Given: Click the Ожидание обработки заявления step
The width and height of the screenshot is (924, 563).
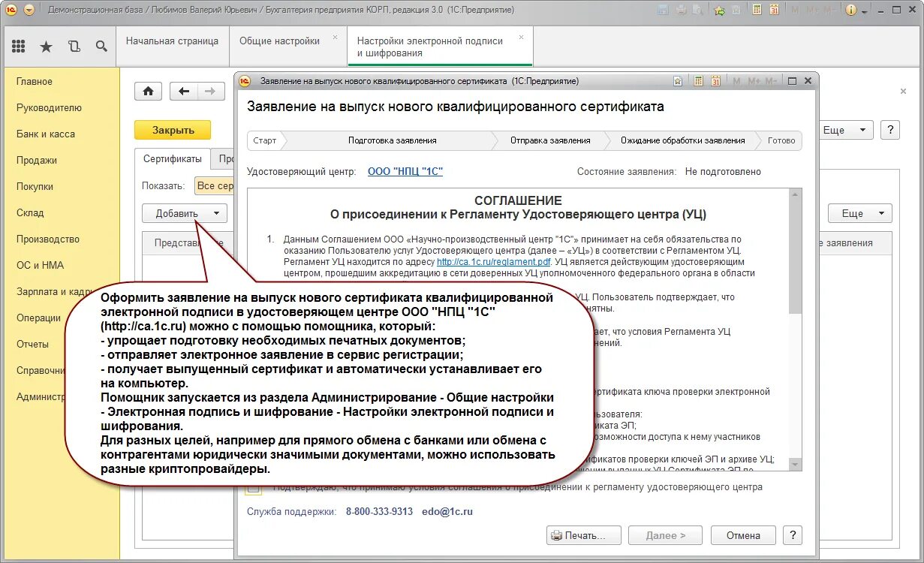Looking at the screenshot, I should pyautogui.click(x=683, y=140).
